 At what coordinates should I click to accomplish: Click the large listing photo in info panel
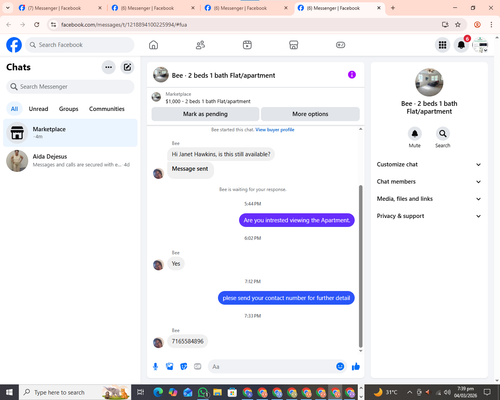click(x=429, y=82)
